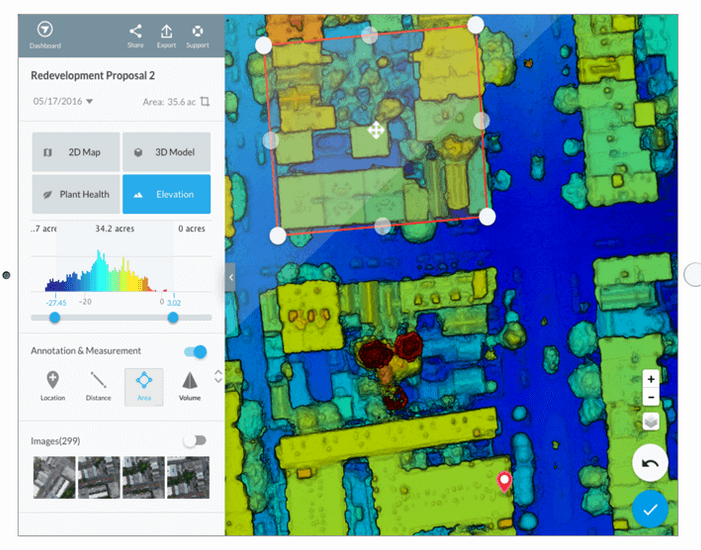
Task: Click the map layers icon
Action: [651, 421]
